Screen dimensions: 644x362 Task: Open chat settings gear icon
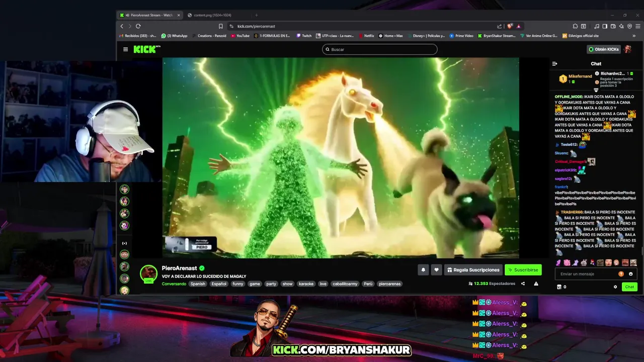click(x=615, y=287)
